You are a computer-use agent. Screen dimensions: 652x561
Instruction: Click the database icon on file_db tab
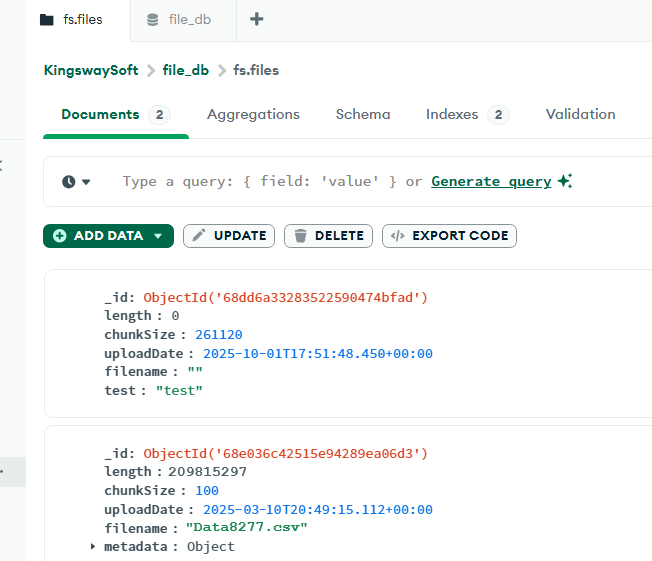[152, 19]
